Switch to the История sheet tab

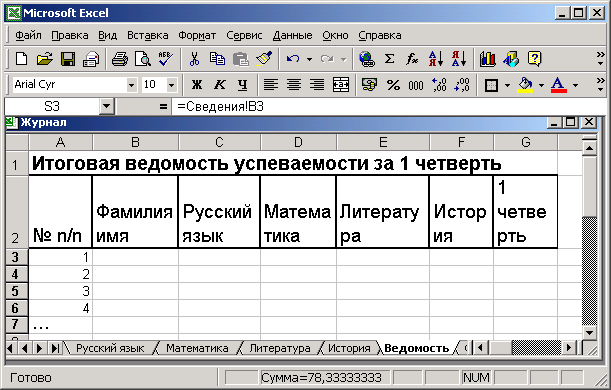pos(349,348)
